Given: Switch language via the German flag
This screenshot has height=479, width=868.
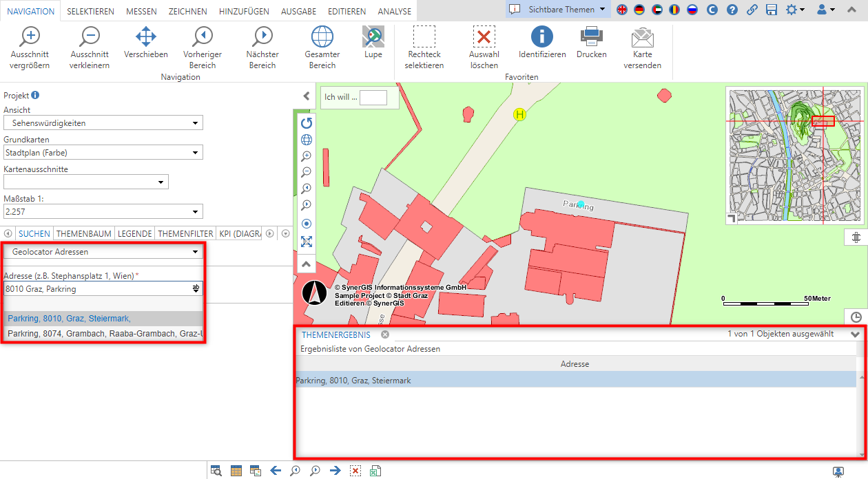Looking at the screenshot, I should 639,10.
